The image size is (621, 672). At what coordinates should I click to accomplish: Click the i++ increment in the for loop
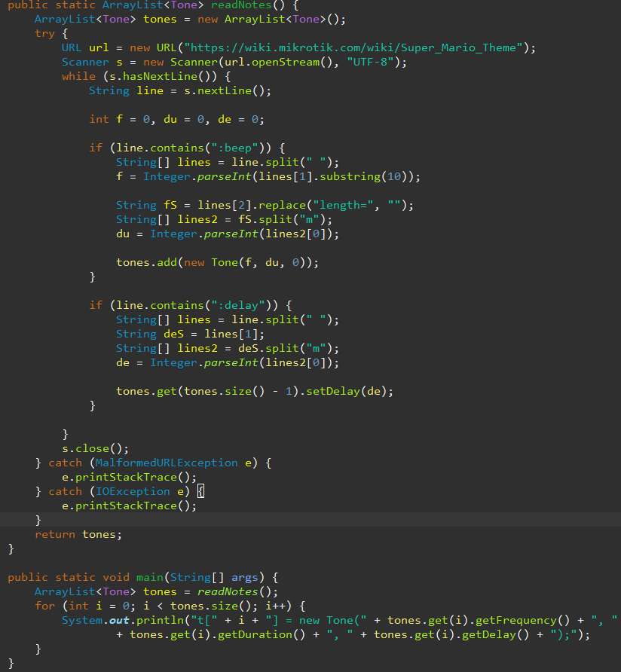[x=274, y=606]
